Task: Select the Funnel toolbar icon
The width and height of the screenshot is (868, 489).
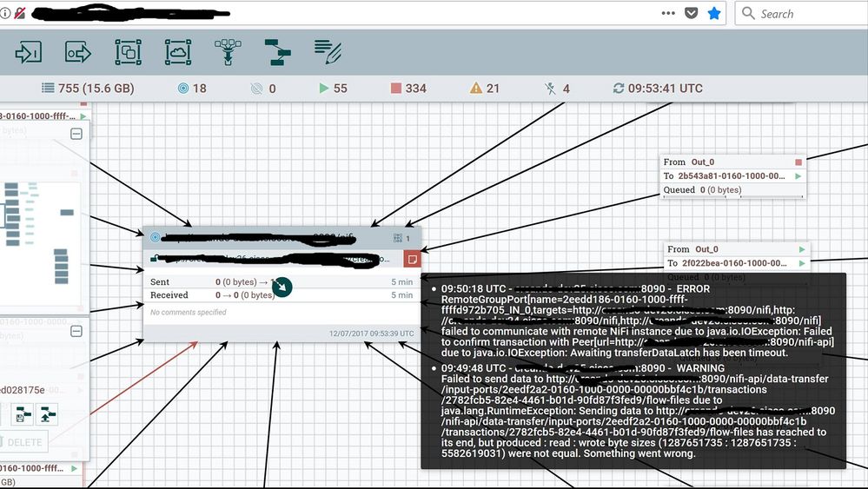Action: click(228, 53)
